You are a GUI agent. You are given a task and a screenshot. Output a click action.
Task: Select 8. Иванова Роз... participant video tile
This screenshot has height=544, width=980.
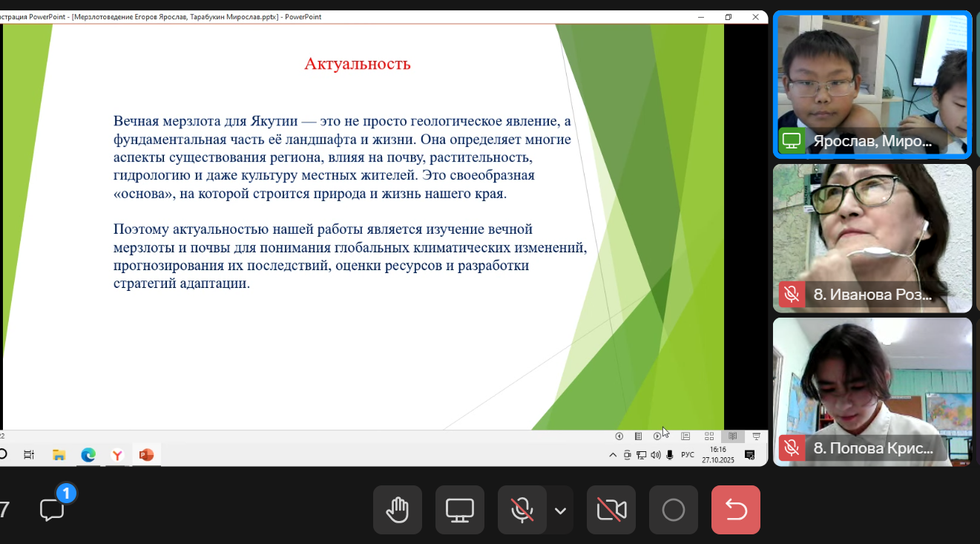tap(872, 237)
